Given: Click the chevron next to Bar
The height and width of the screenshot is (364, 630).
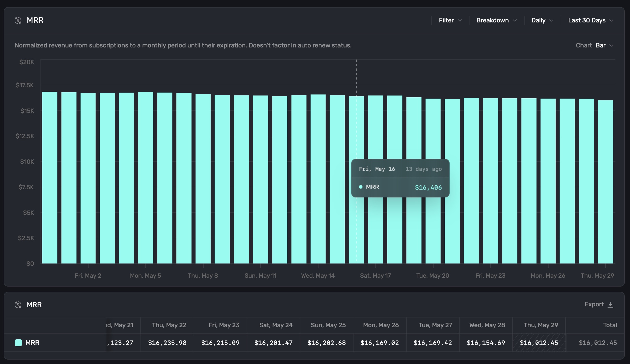Looking at the screenshot, I should tap(611, 45).
